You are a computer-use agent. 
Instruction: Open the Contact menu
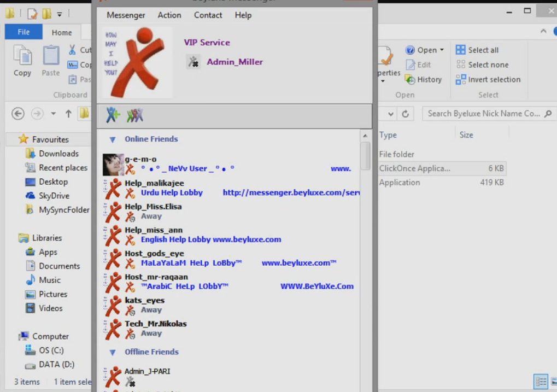point(207,15)
